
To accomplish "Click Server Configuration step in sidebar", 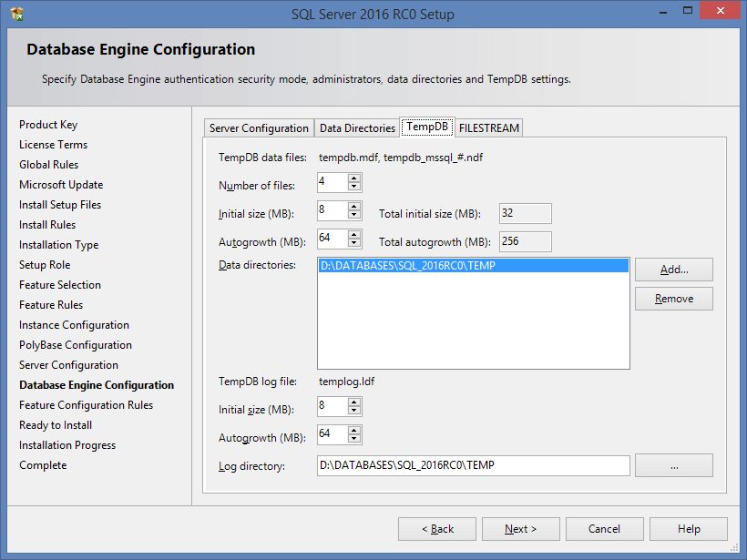I will 68,365.
